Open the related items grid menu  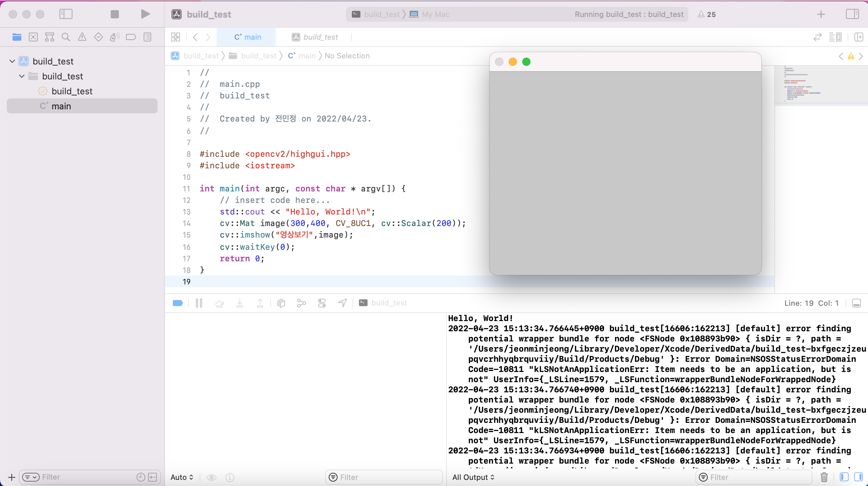[x=176, y=37]
